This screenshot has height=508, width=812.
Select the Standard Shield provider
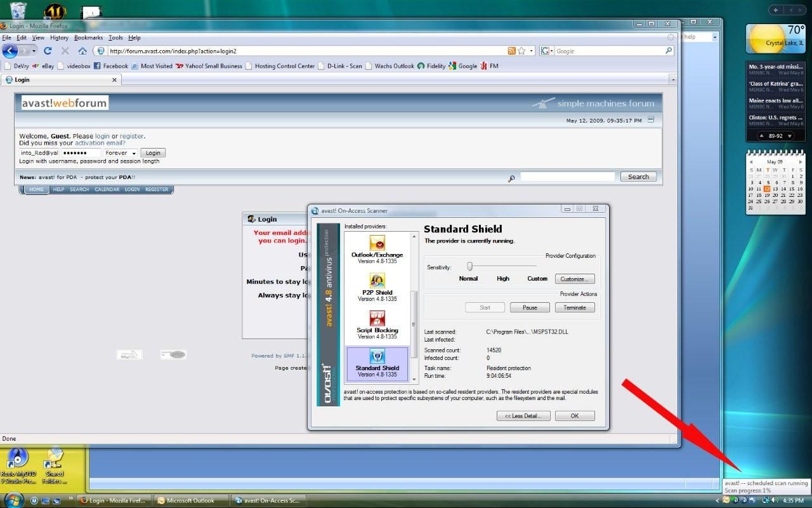coord(377,364)
